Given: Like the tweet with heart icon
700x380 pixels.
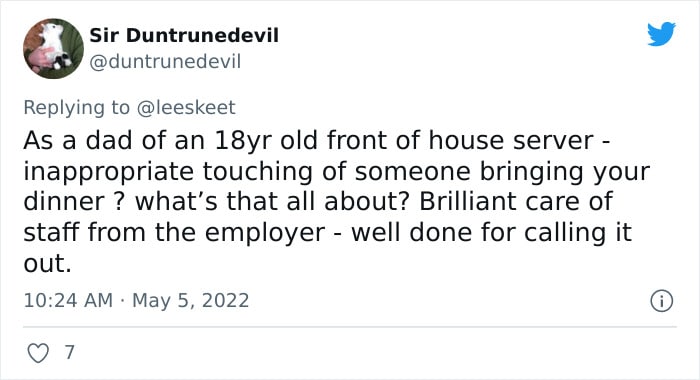Looking at the screenshot, I should pos(38,353).
